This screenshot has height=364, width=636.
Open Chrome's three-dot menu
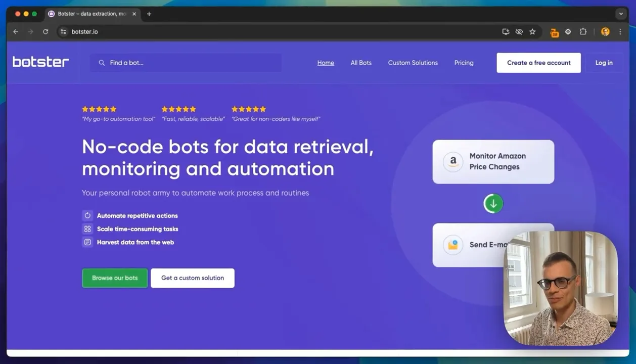coord(620,31)
